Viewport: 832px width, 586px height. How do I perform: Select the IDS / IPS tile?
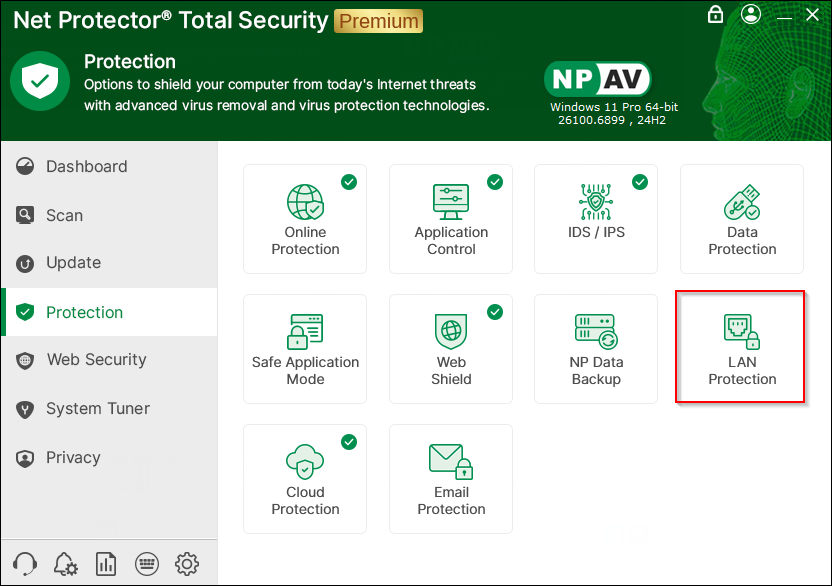tap(596, 219)
